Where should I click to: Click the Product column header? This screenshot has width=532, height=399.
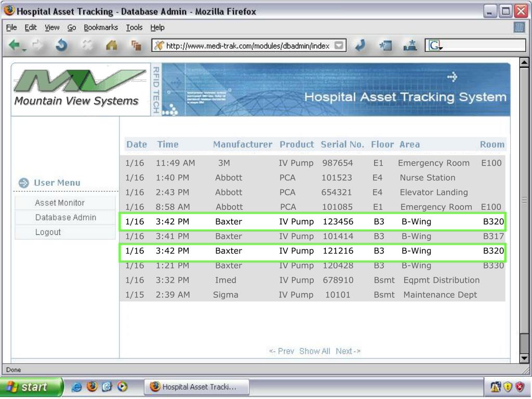pyautogui.click(x=297, y=144)
